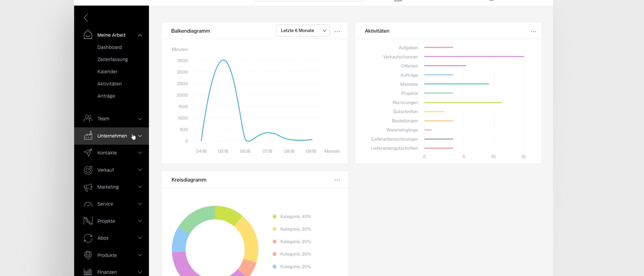
Task: Click the Offerten bar in Aktivitäten chart
Action: point(445,66)
